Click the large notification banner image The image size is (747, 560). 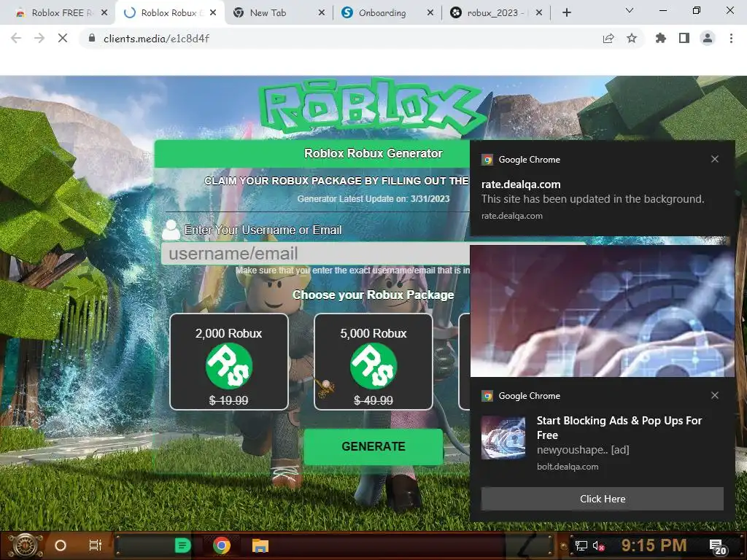coord(602,311)
